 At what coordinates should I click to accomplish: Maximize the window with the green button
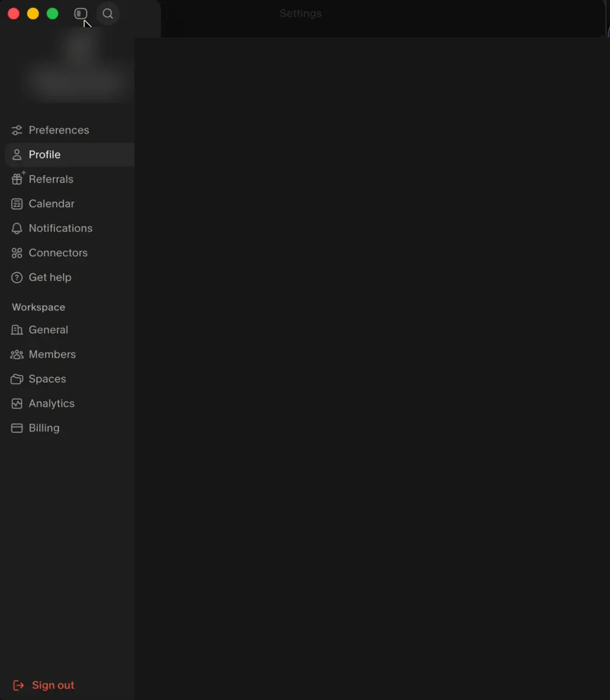point(52,14)
